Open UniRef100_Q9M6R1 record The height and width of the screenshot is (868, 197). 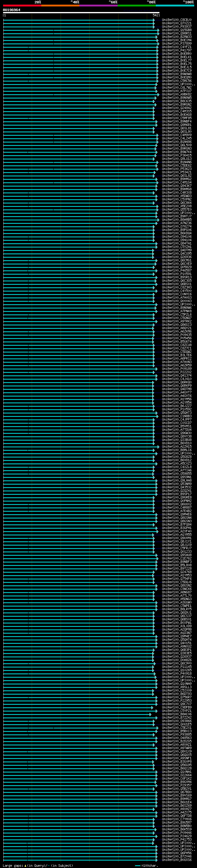[x=177, y=125]
